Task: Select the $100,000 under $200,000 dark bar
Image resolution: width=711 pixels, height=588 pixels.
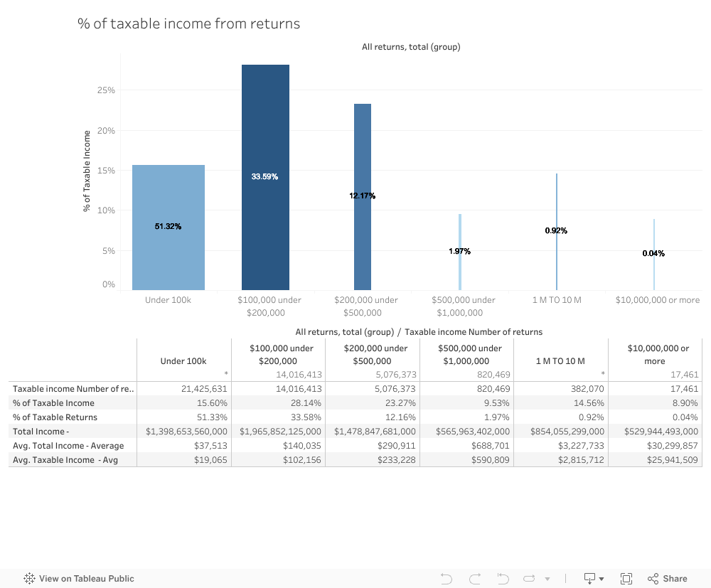Action: point(265,177)
